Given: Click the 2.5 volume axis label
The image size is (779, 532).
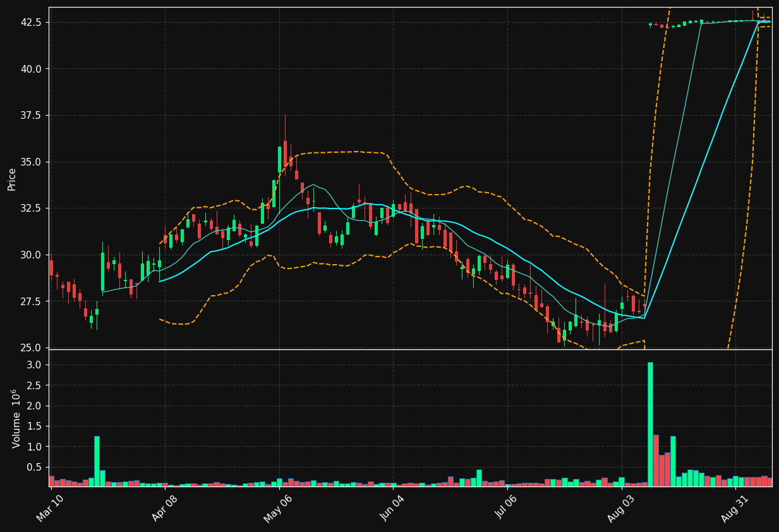Looking at the screenshot, I should coord(35,385).
